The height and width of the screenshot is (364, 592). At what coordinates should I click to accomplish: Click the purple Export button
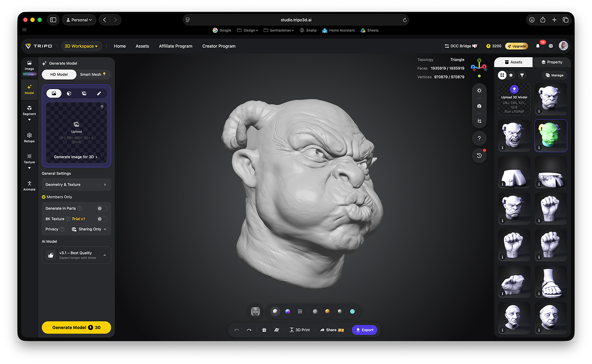(365, 330)
